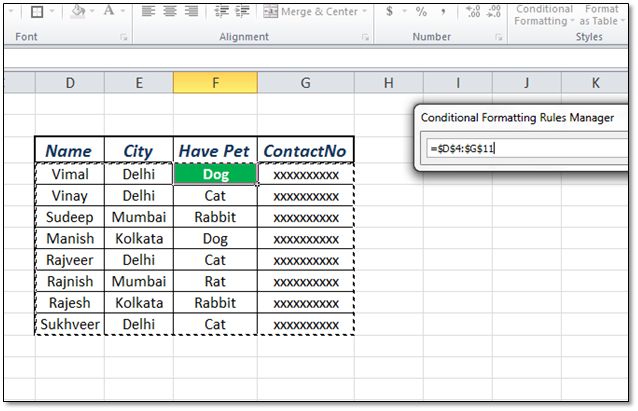
Task: Click the Have Pet header cell
Action: point(215,151)
